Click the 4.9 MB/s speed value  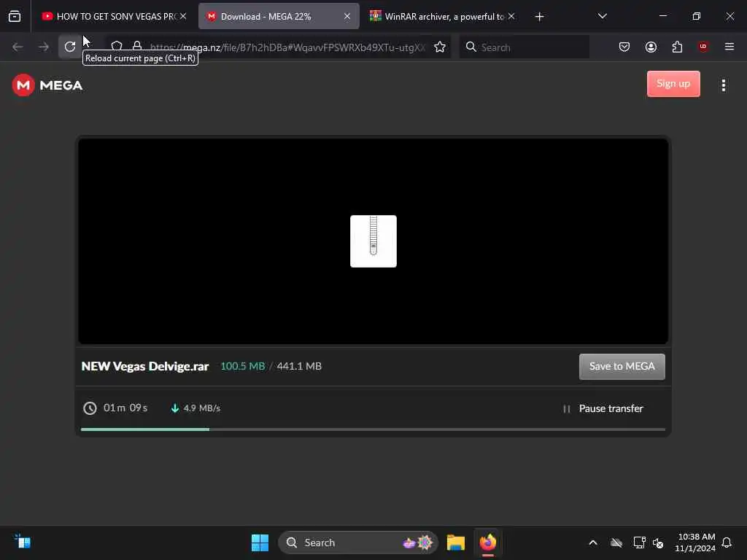pos(201,408)
